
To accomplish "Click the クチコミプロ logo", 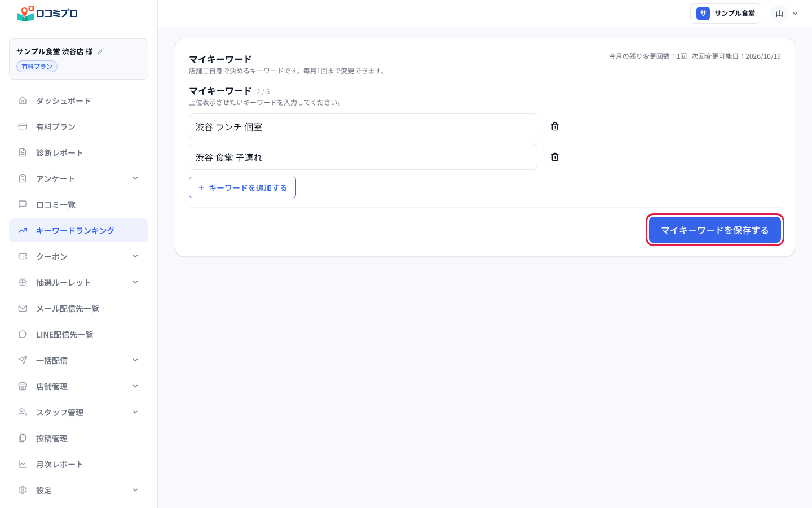I will tap(47, 14).
